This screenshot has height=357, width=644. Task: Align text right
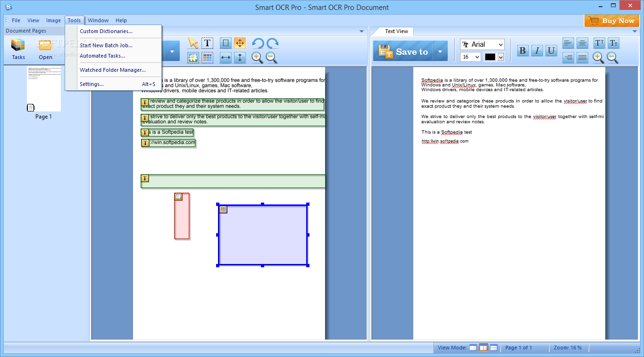click(569, 58)
